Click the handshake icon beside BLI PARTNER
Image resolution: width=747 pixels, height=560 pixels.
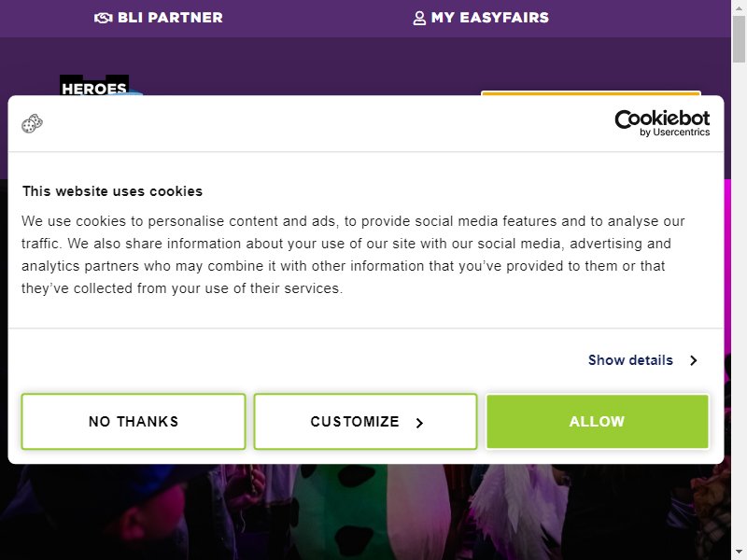click(103, 18)
